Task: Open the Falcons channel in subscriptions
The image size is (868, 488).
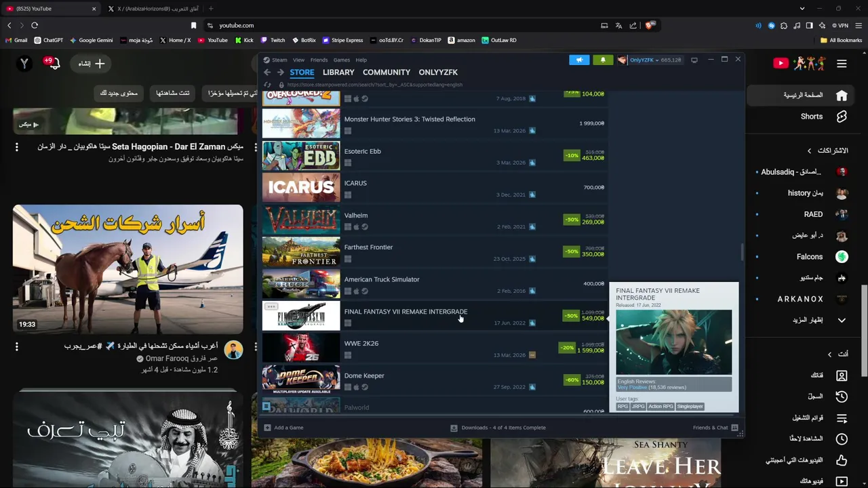Action: click(x=810, y=257)
